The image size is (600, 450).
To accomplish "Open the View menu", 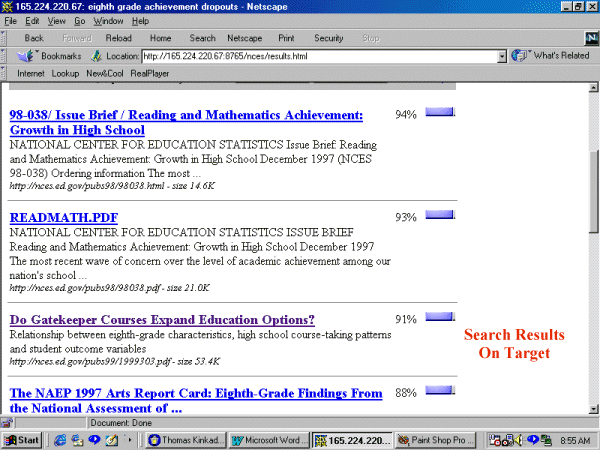I will 56,20.
